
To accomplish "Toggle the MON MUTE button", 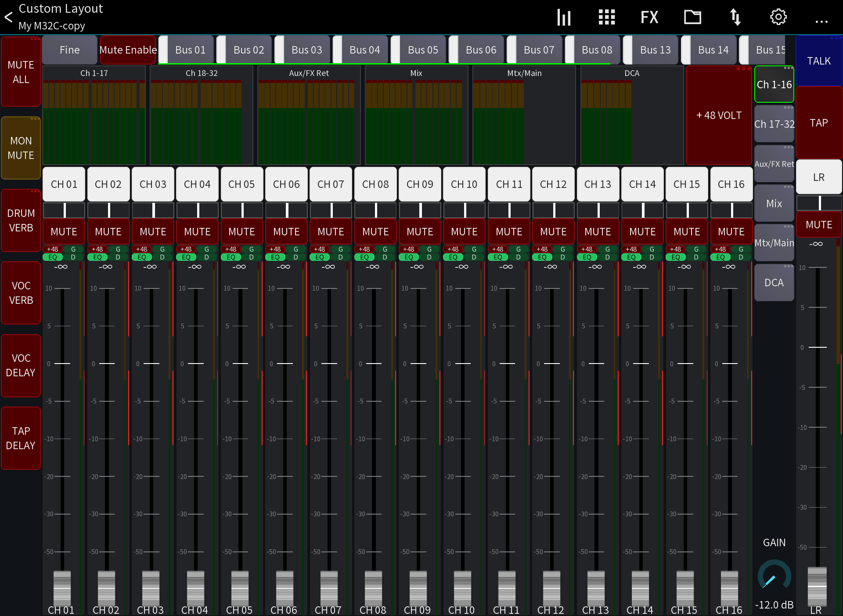I will click(21, 148).
